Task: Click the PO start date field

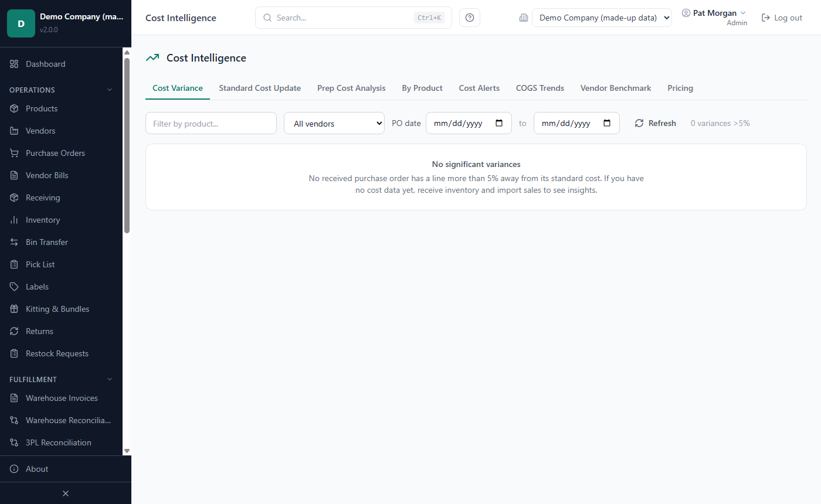Action: tap(469, 123)
